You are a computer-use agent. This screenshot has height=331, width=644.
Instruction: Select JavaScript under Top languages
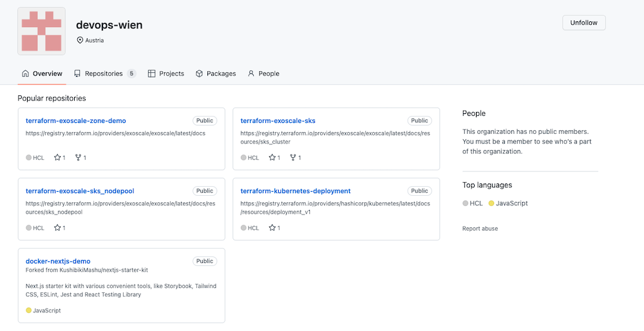point(512,203)
